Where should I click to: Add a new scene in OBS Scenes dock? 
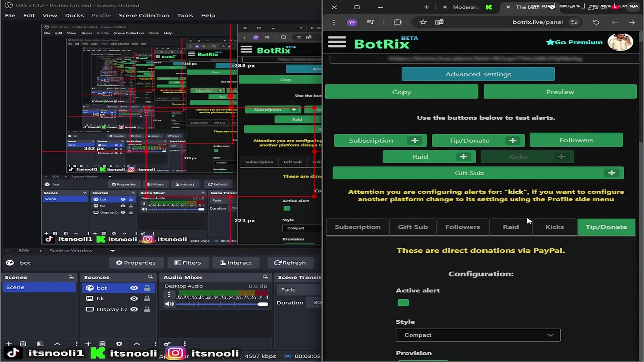click(x=9, y=344)
